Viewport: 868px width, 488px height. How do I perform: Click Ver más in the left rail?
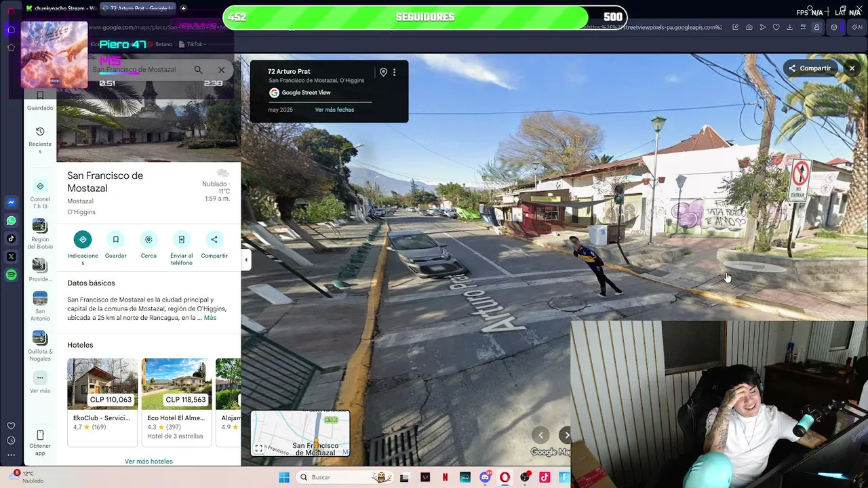40,383
